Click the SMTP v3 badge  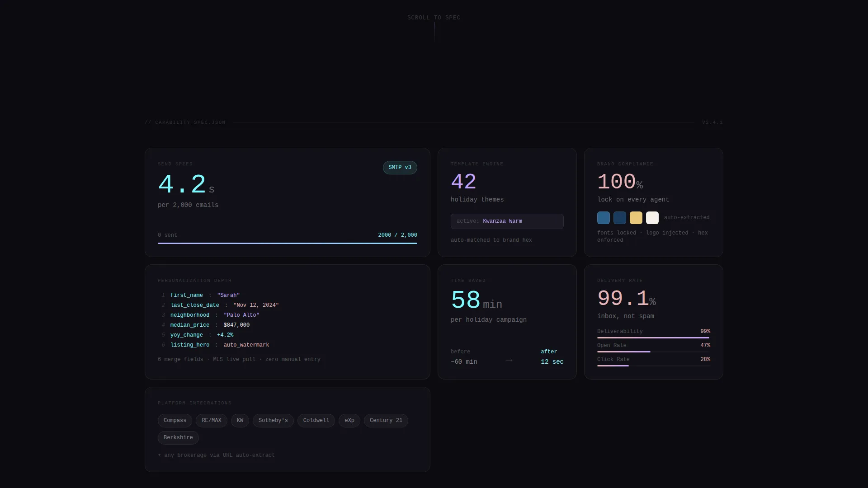click(x=400, y=168)
